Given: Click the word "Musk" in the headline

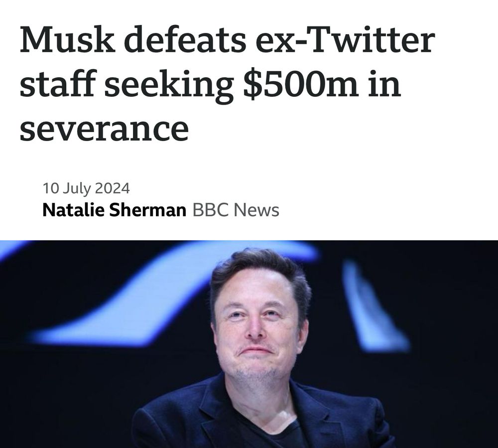Looking at the screenshot, I should pyautogui.click(x=68, y=40).
